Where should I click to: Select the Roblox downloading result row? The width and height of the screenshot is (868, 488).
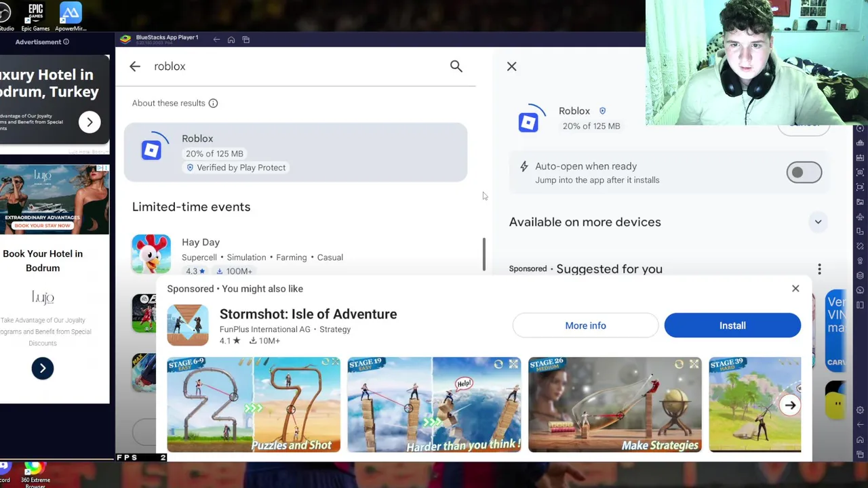pos(296,152)
